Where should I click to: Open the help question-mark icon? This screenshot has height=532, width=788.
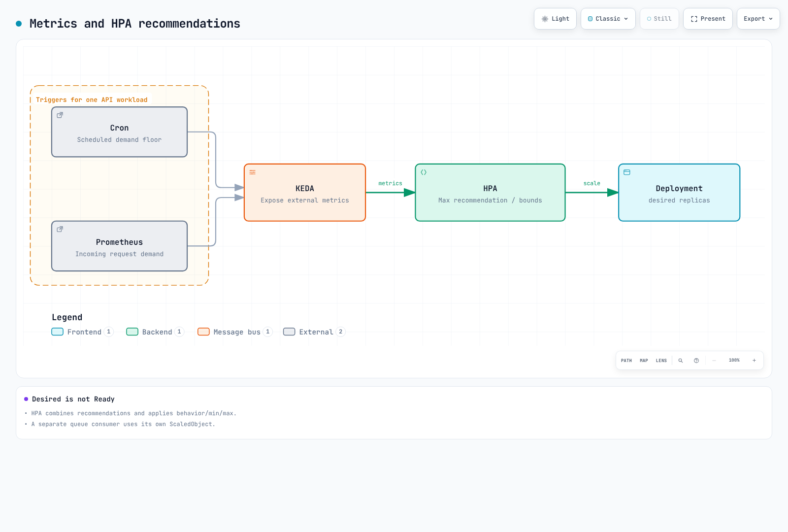click(x=696, y=361)
